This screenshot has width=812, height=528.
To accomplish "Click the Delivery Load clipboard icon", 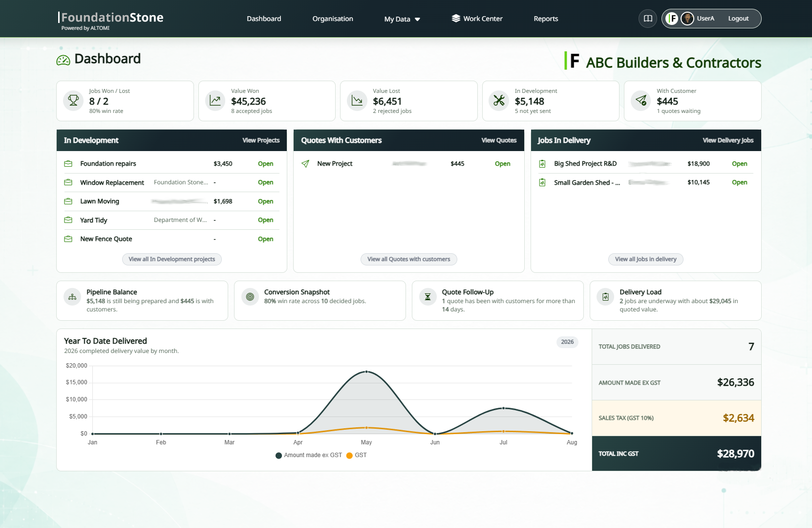I will tap(605, 297).
